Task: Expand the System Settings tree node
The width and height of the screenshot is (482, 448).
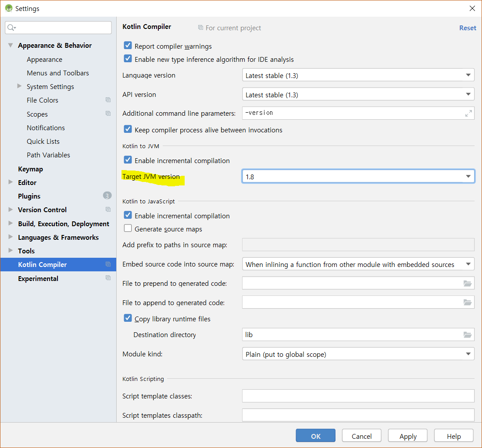Action: point(19,86)
